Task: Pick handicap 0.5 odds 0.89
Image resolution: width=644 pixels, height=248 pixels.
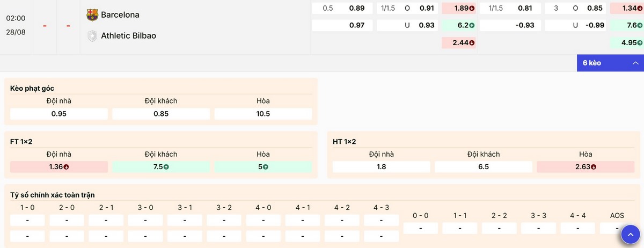Action: coord(342,8)
